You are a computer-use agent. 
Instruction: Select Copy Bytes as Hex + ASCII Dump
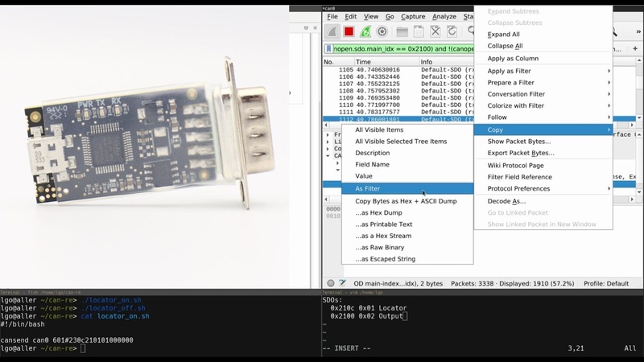point(407,201)
